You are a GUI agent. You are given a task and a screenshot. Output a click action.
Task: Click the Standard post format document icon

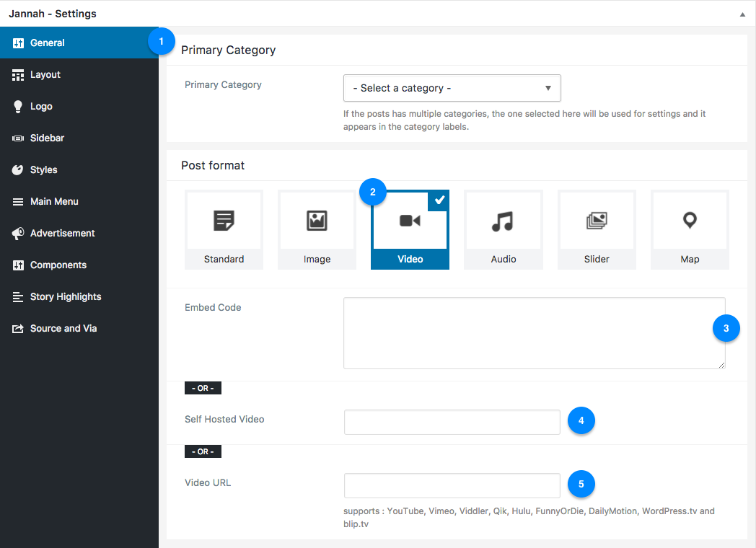click(x=224, y=220)
